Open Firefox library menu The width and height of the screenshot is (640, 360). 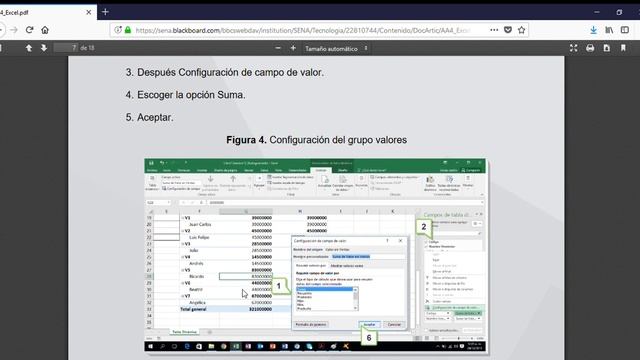[x=609, y=30]
